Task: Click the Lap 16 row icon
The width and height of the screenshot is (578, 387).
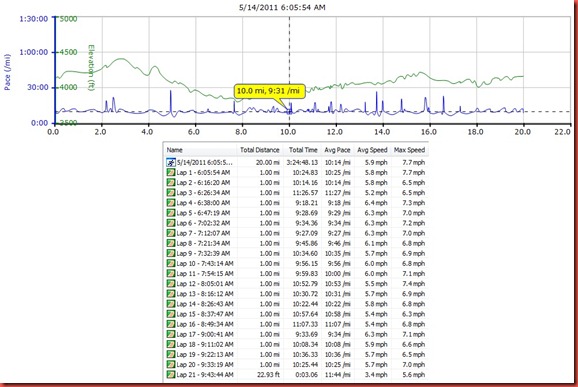Action: click(x=171, y=324)
